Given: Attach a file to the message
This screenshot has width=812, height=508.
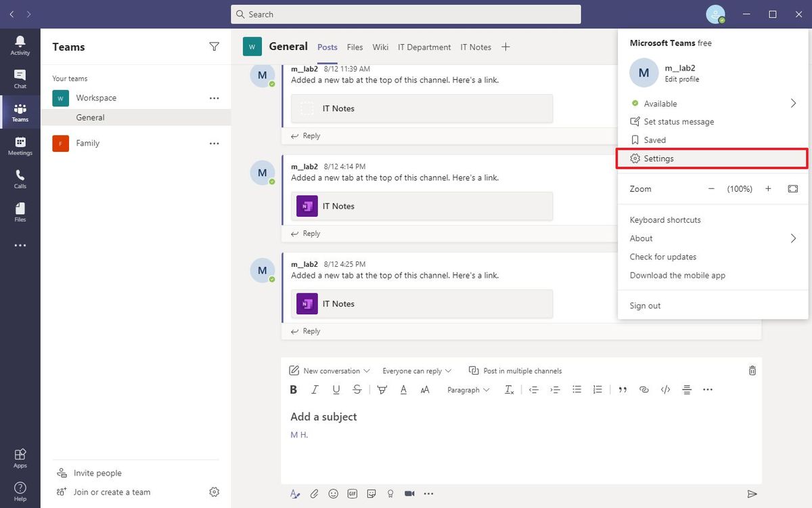Looking at the screenshot, I should pos(314,493).
